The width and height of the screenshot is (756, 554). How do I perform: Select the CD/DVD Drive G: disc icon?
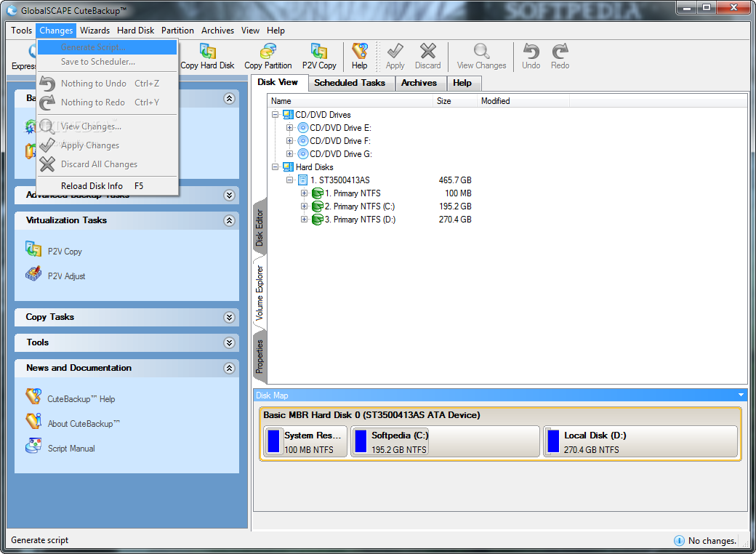tap(303, 154)
